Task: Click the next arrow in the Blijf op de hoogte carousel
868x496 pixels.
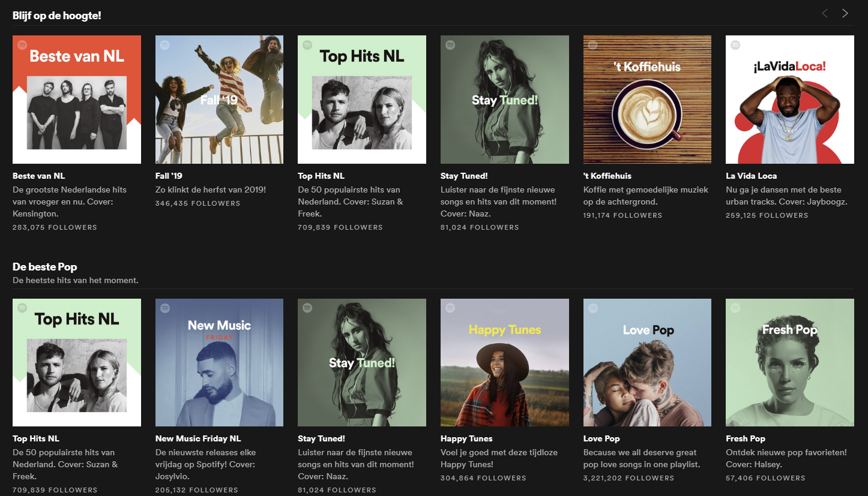Action: click(845, 13)
